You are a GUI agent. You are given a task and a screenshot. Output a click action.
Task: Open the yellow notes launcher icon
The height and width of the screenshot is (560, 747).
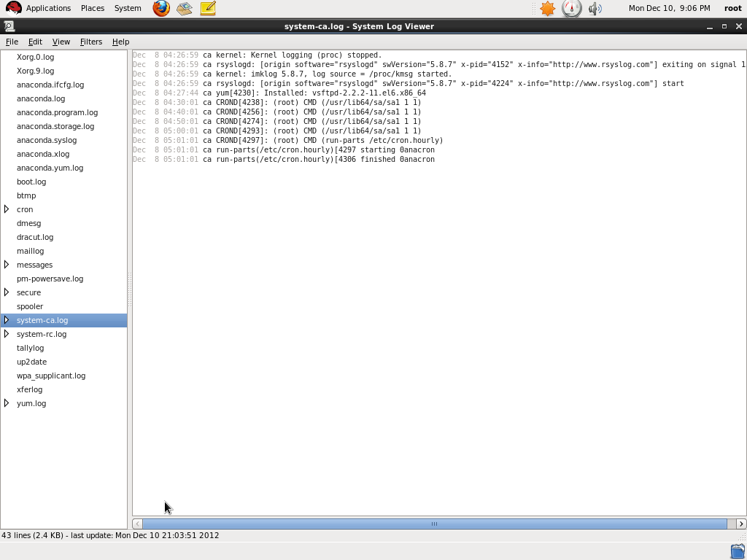(x=208, y=8)
